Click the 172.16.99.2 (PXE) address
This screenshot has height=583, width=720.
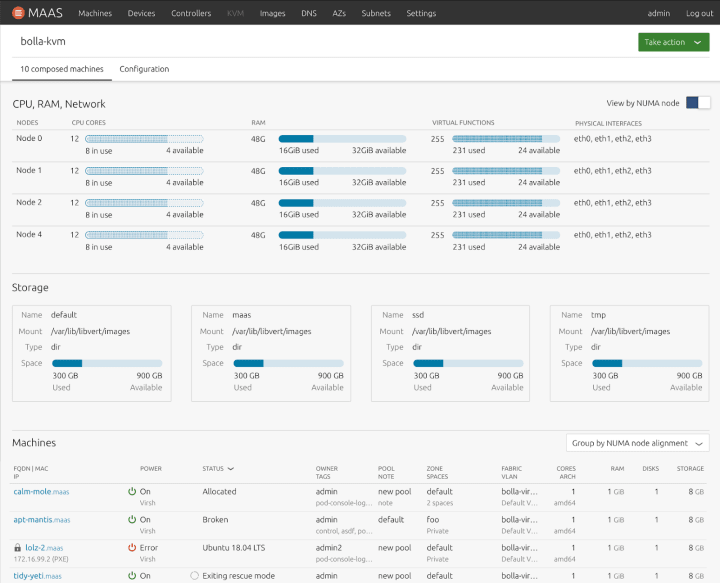[41, 559]
